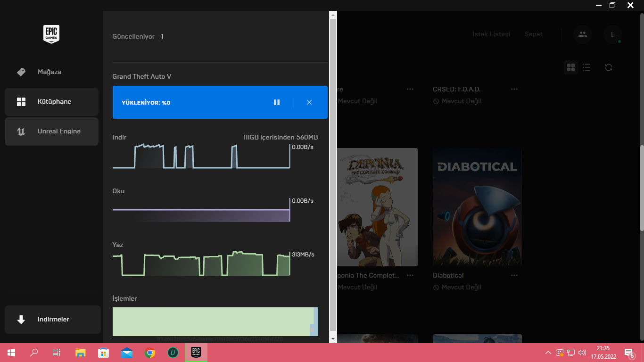Open Task View on the taskbar

57,353
